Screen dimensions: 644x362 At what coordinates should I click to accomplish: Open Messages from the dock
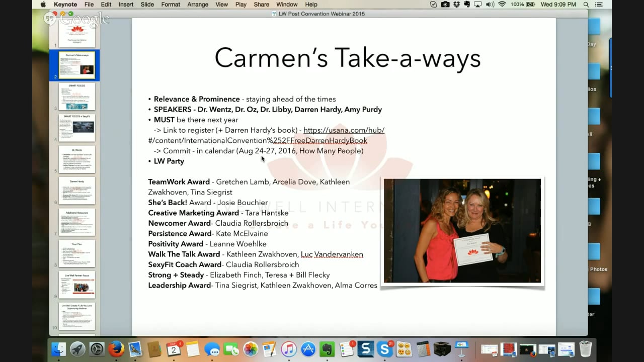click(212, 349)
